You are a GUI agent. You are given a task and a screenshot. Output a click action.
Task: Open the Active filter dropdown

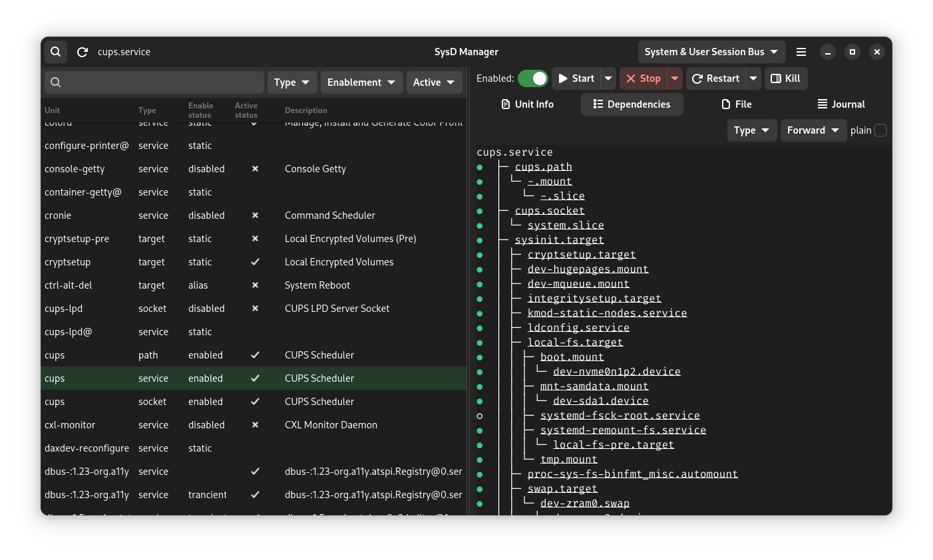(434, 82)
